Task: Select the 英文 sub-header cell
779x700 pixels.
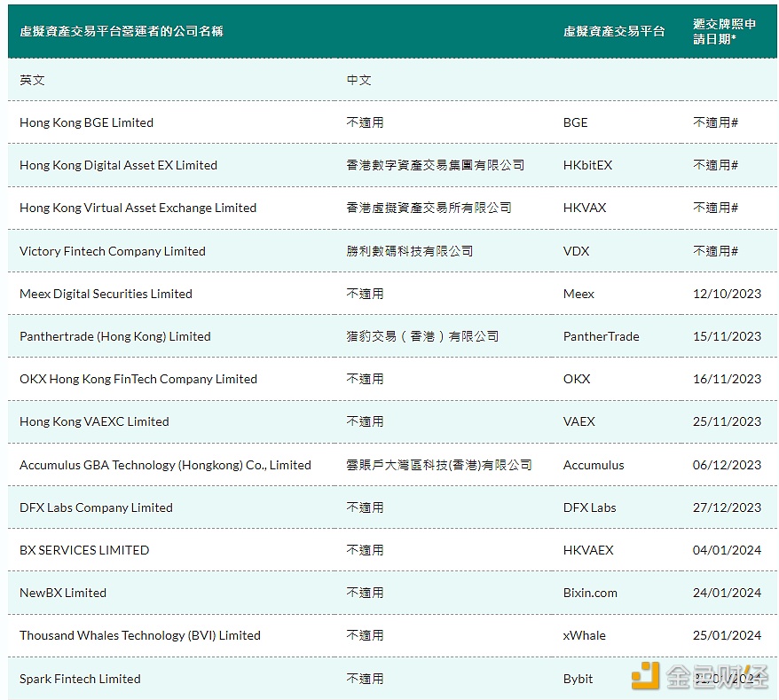Action: [32, 80]
